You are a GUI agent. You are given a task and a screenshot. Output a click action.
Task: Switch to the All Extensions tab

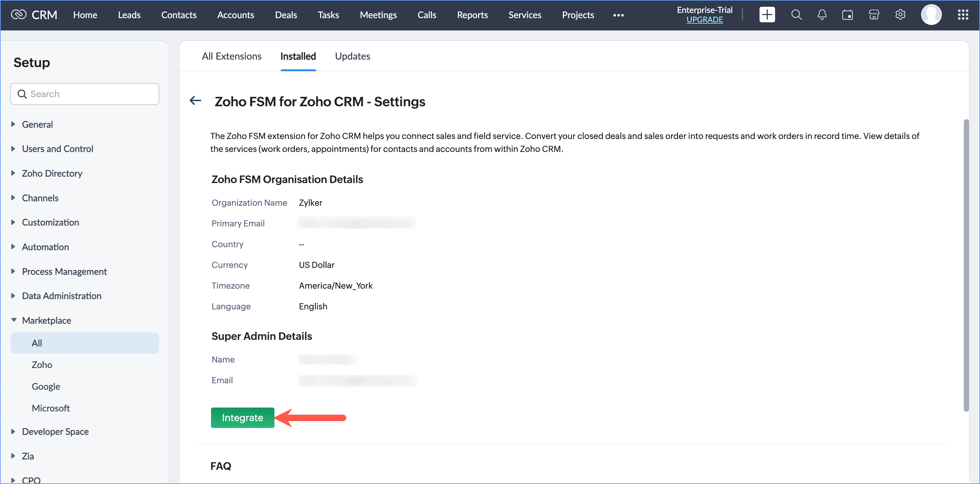click(231, 56)
